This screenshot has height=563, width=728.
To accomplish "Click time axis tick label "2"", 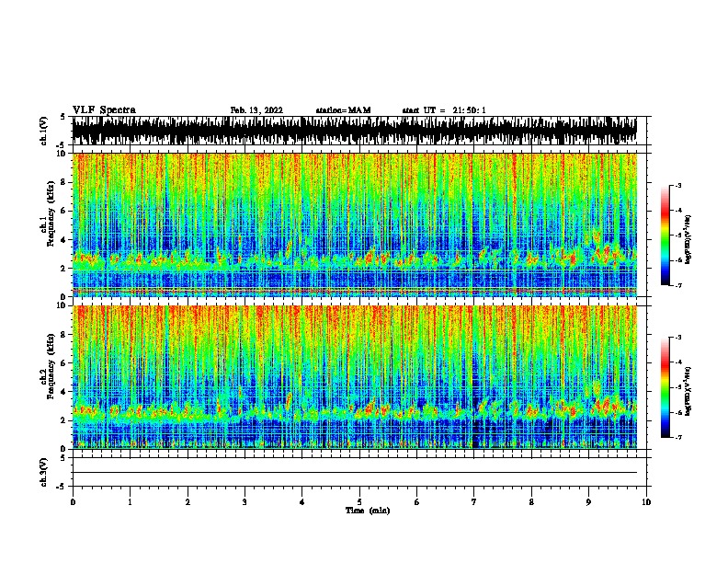I will point(188,502).
